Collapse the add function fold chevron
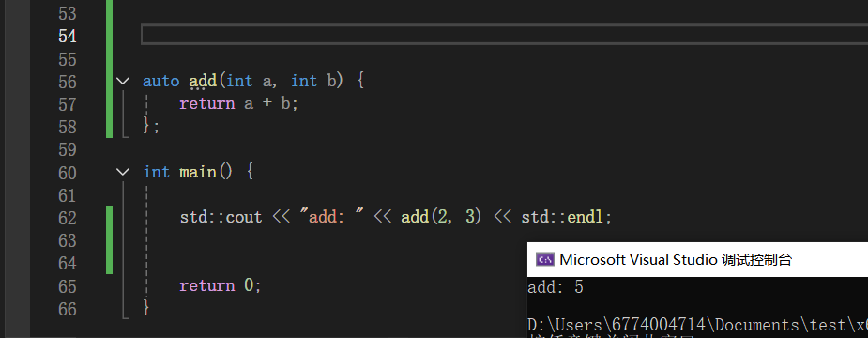Viewport: 868px width, 338px height. [x=123, y=82]
